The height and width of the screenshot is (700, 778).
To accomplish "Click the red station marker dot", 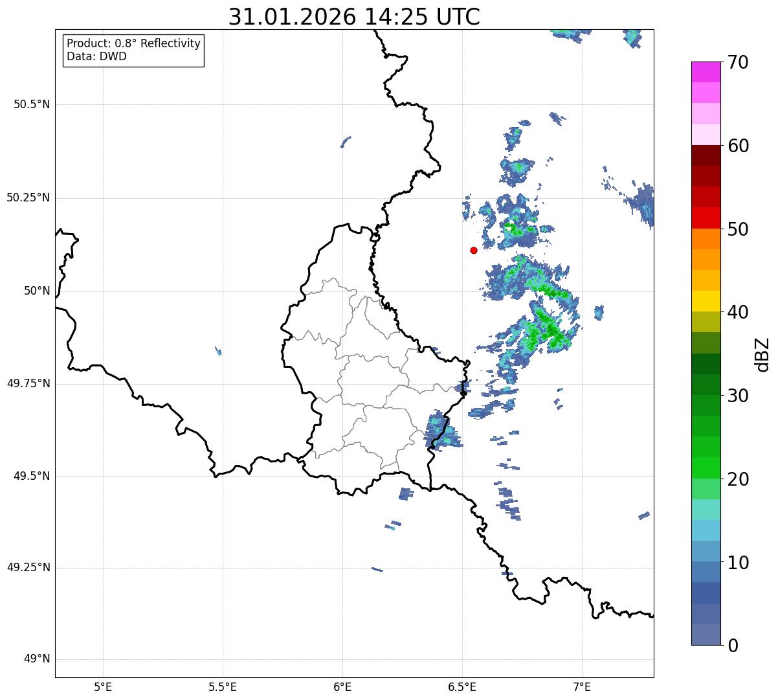I will 474,250.
